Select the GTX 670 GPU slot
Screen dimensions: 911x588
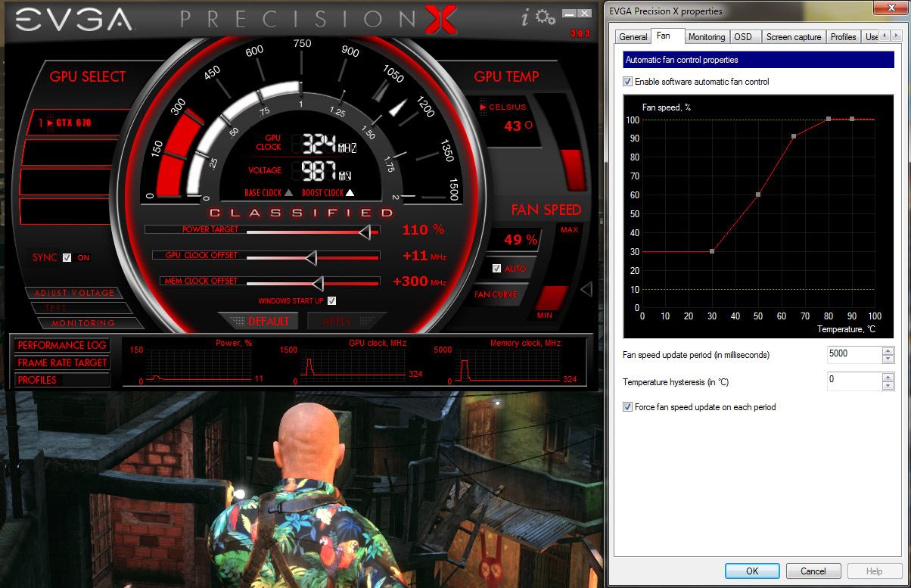point(74,122)
